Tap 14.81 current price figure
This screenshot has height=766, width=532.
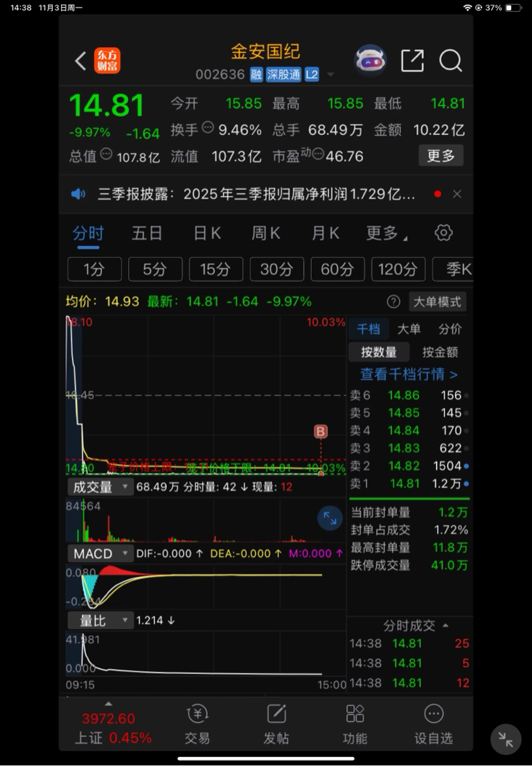(x=107, y=105)
